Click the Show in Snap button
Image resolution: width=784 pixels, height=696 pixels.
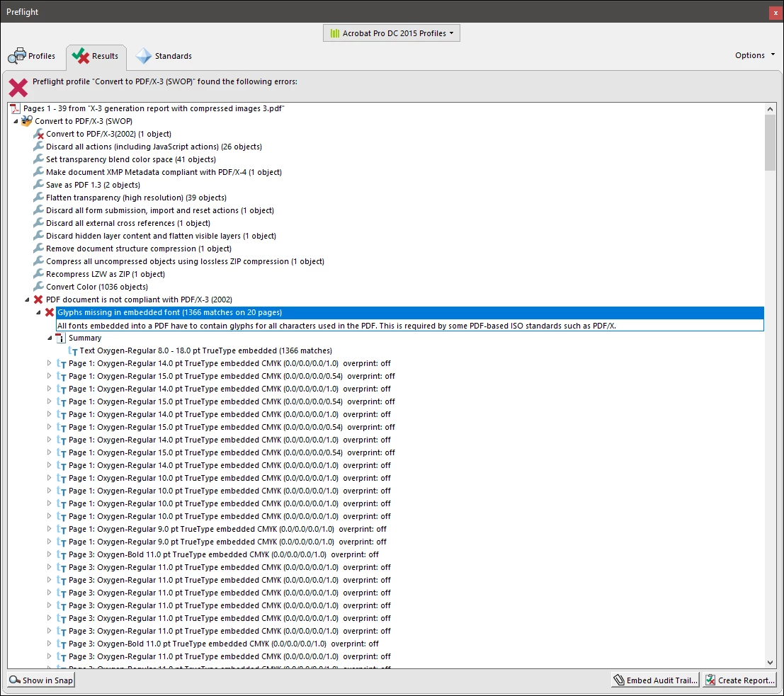point(41,680)
